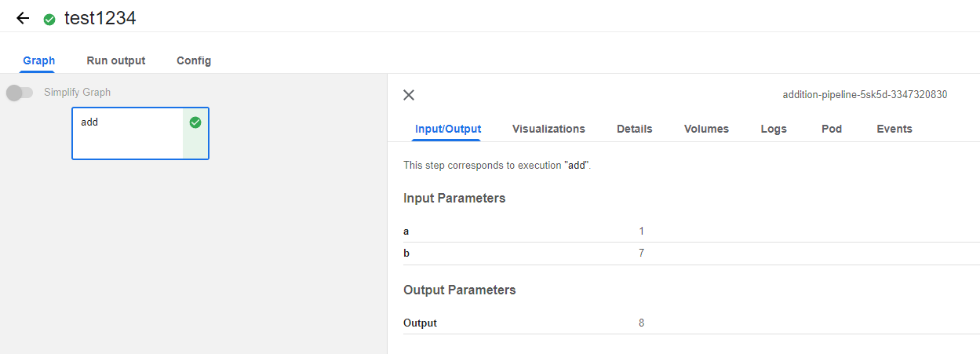Viewport: 980px width, 354px height.
Task: Click the Simplify Graph label text
Action: (x=77, y=93)
